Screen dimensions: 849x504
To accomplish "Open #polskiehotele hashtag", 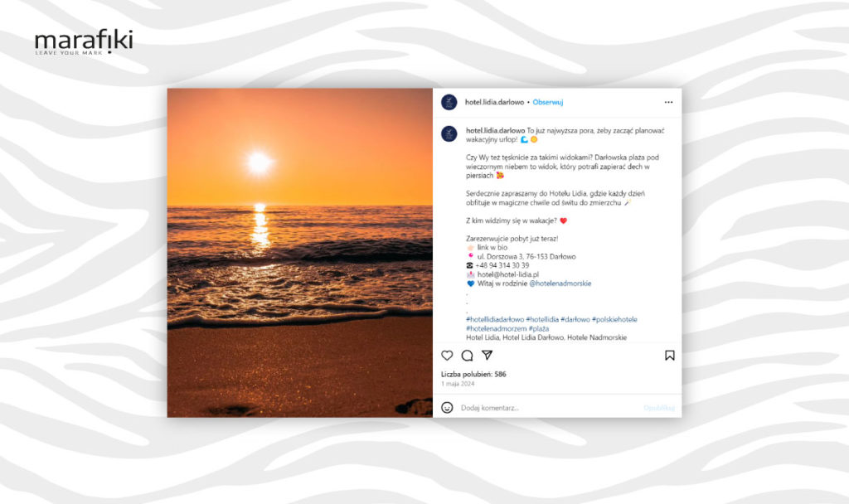I will tap(614, 319).
